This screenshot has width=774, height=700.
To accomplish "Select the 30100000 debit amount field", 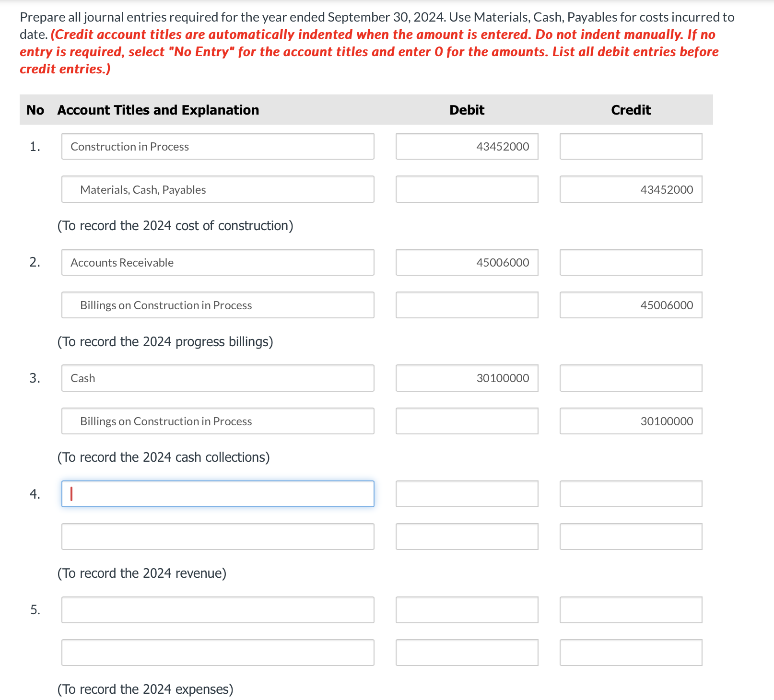I will click(x=467, y=378).
